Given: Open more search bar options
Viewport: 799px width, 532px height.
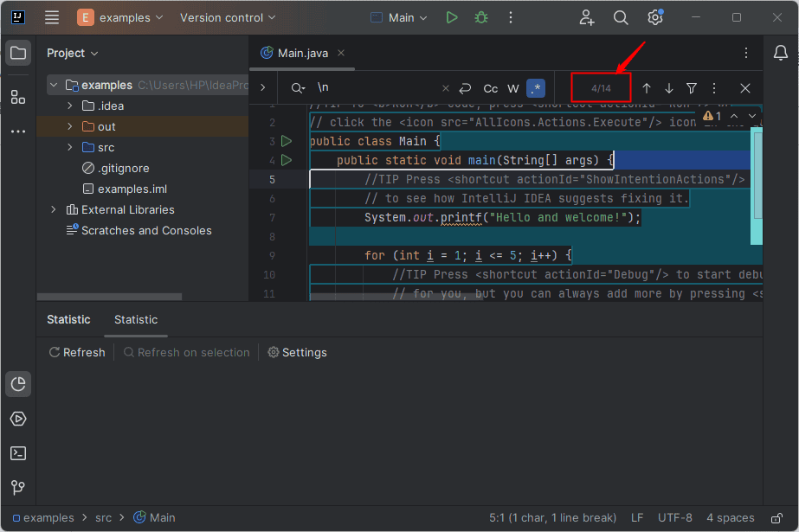Looking at the screenshot, I should click(x=714, y=88).
